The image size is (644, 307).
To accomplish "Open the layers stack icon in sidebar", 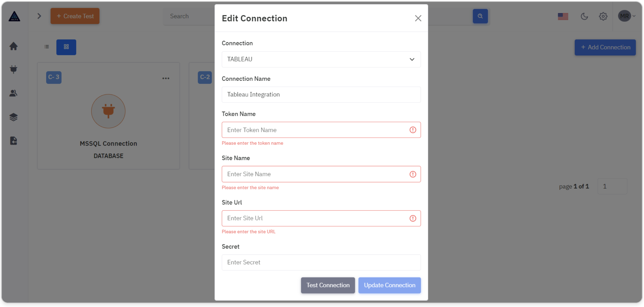I will tap(13, 117).
